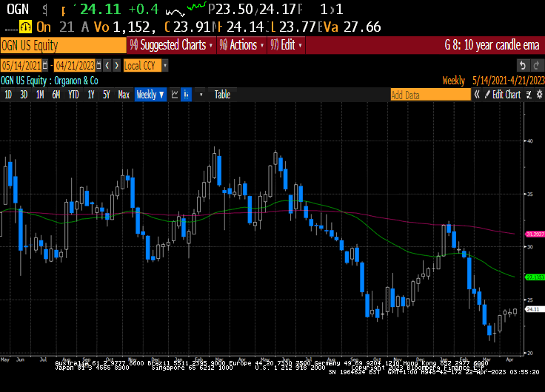Select the 3D time range
545x392 pixels.
coord(24,95)
